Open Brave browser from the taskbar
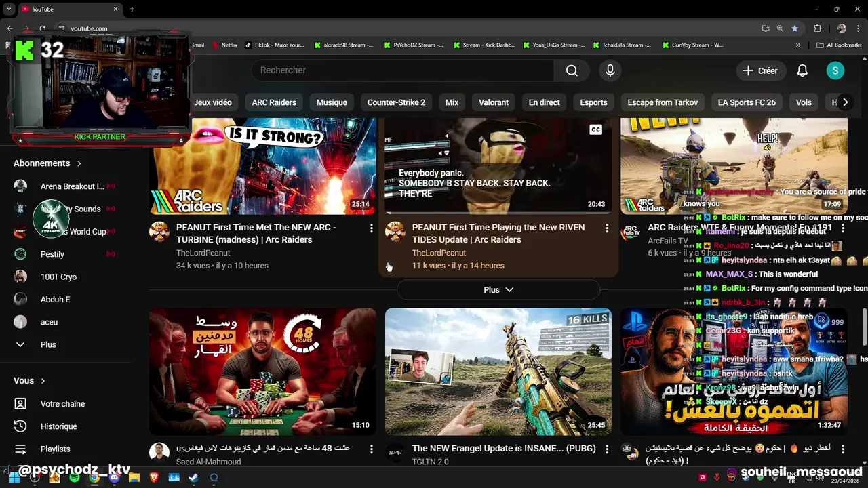 tap(154, 478)
